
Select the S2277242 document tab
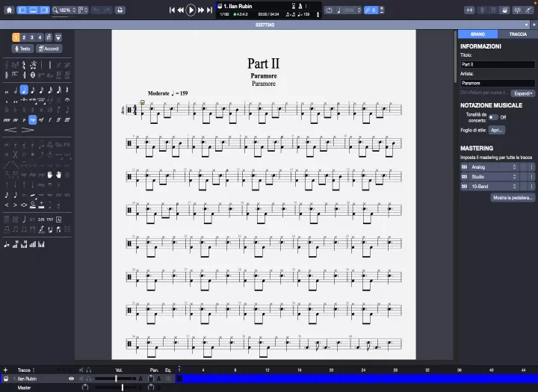265,25
